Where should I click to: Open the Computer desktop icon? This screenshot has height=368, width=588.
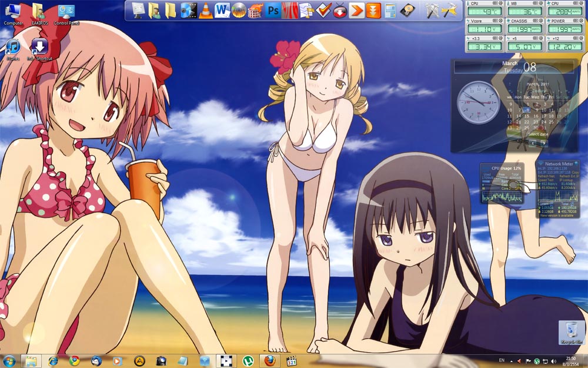[13, 14]
